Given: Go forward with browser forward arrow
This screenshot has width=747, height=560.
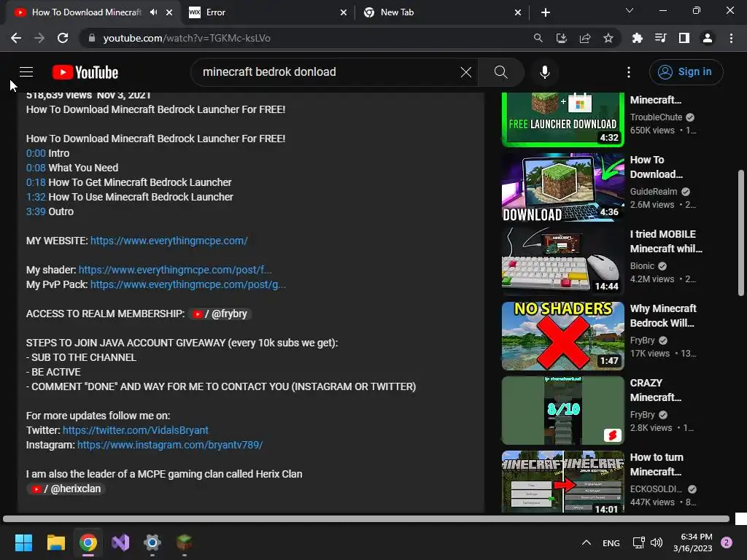Looking at the screenshot, I should tap(39, 38).
